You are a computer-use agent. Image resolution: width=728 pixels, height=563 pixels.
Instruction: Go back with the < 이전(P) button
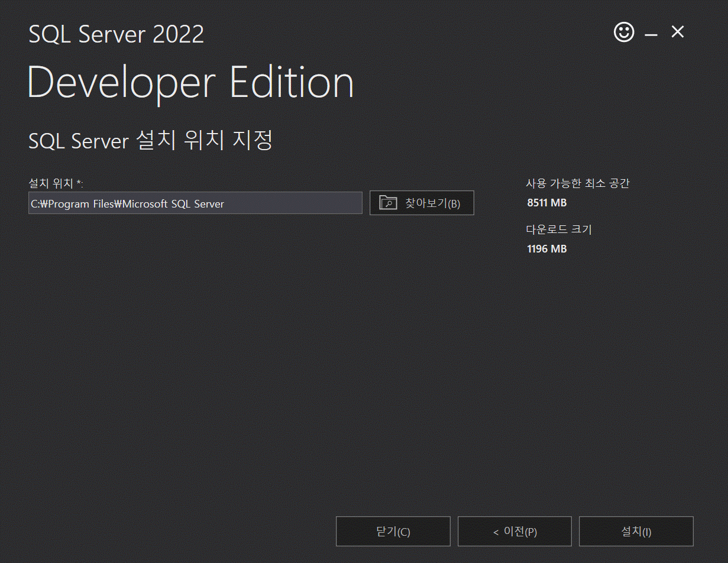(x=515, y=531)
